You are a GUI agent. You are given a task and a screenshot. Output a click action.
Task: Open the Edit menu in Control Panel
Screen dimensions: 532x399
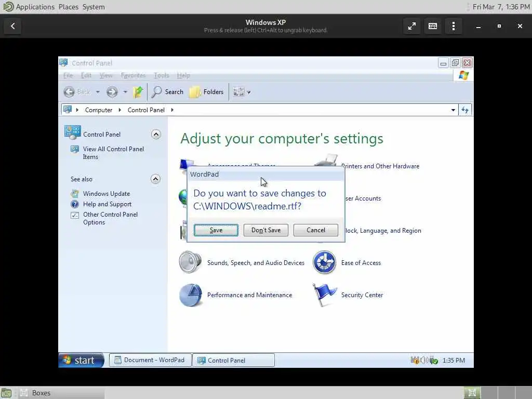point(86,75)
